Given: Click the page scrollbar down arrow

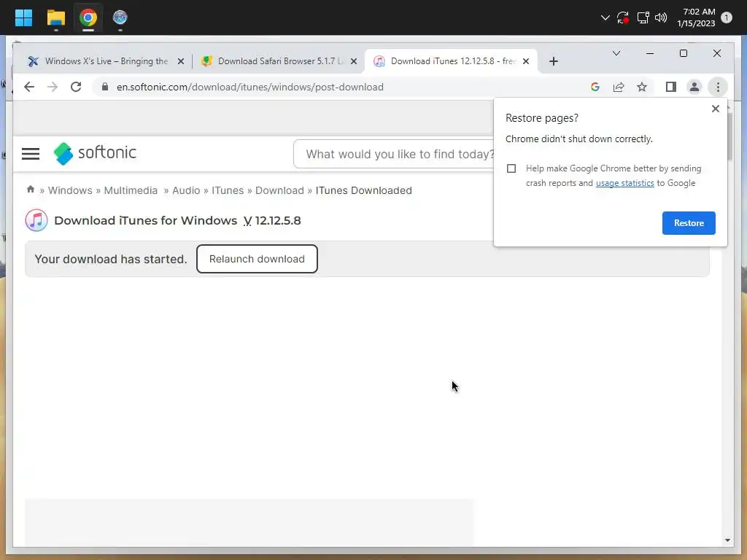Looking at the screenshot, I should click(x=727, y=540).
